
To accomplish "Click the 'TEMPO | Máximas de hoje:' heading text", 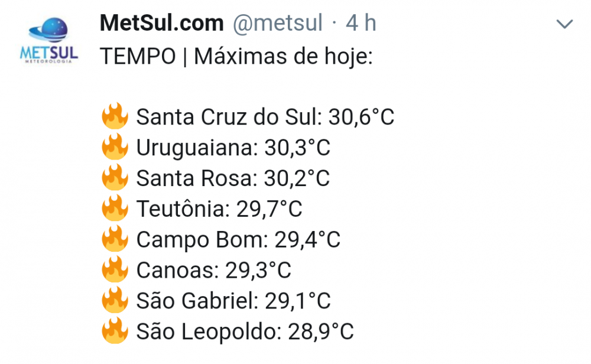I will click(236, 57).
